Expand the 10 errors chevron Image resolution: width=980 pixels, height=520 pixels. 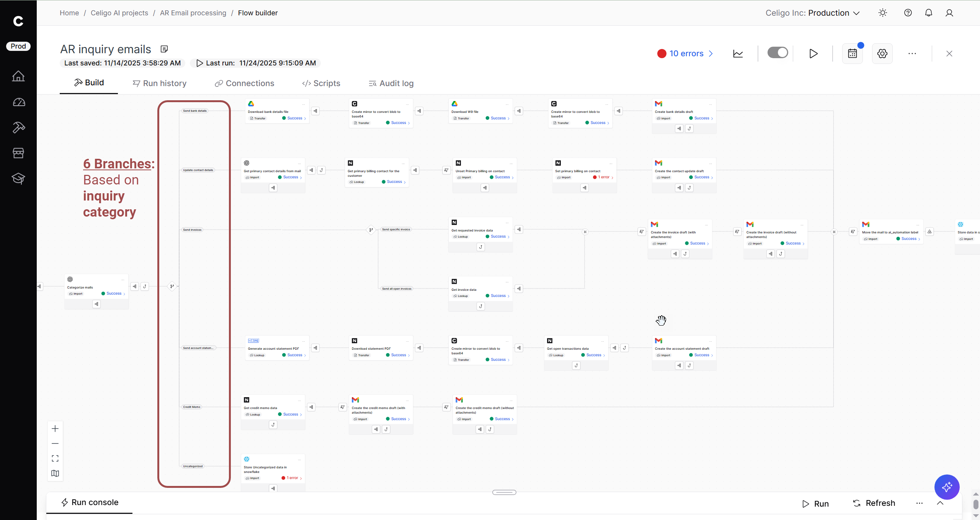(711, 54)
